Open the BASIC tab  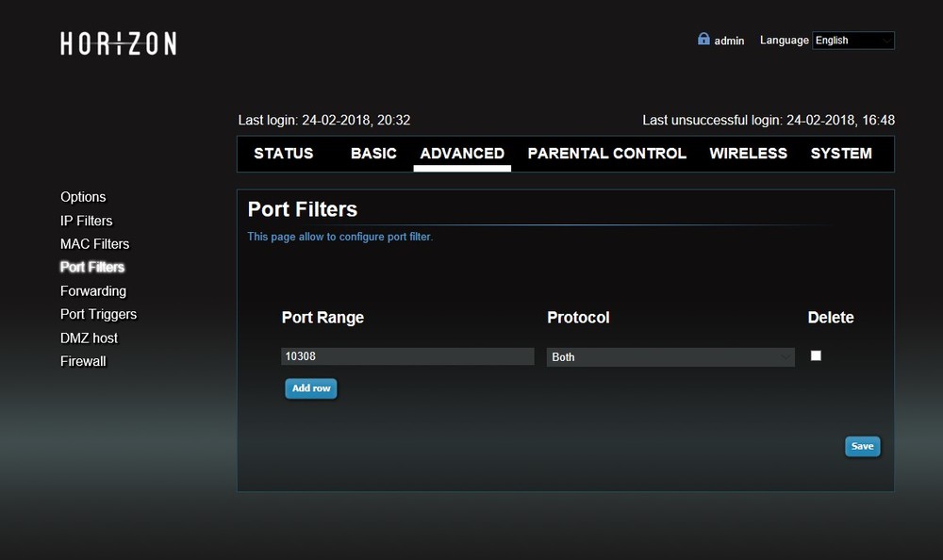tap(373, 154)
